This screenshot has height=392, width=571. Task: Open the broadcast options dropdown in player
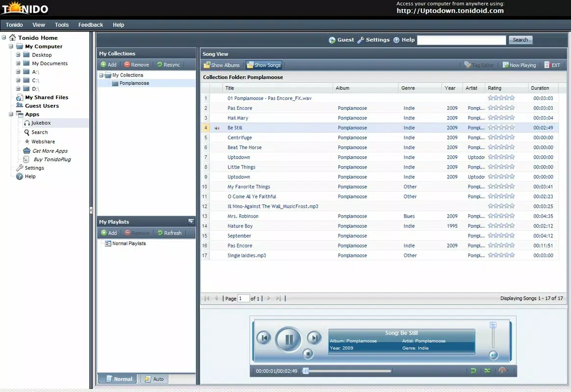pyautogui.click(x=503, y=371)
